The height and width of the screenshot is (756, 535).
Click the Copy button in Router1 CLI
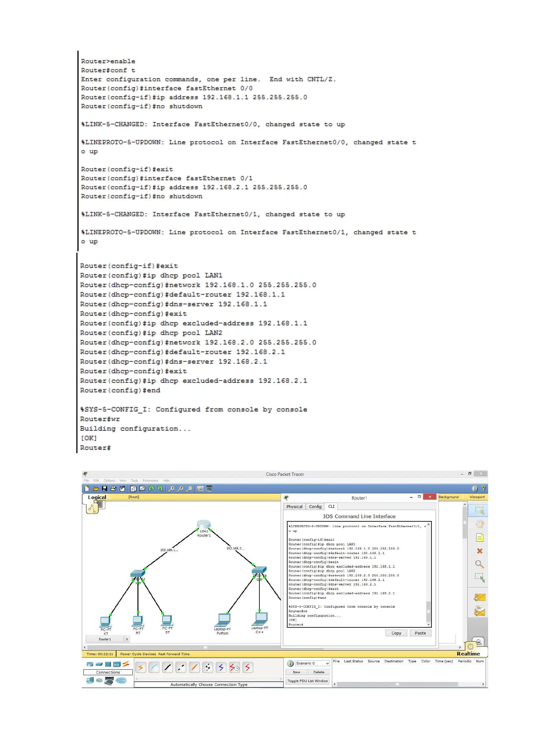(x=396, y=633)
